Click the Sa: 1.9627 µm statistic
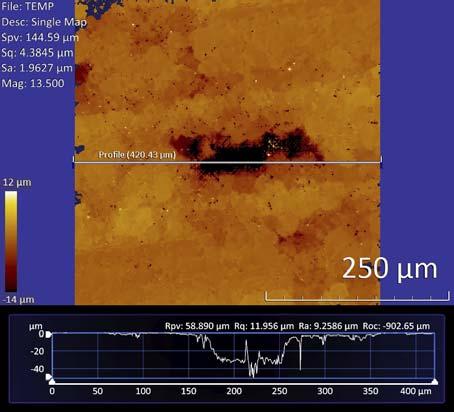 [37, 68]
